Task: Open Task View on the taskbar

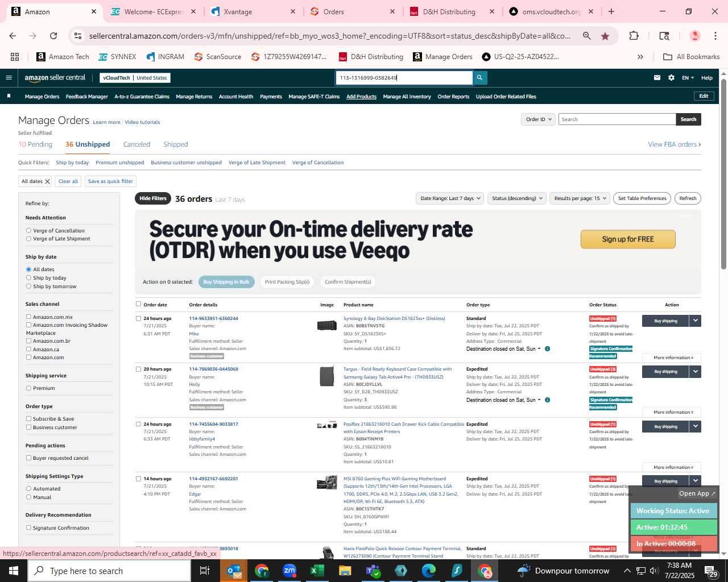Action: [x=205, y=571]
